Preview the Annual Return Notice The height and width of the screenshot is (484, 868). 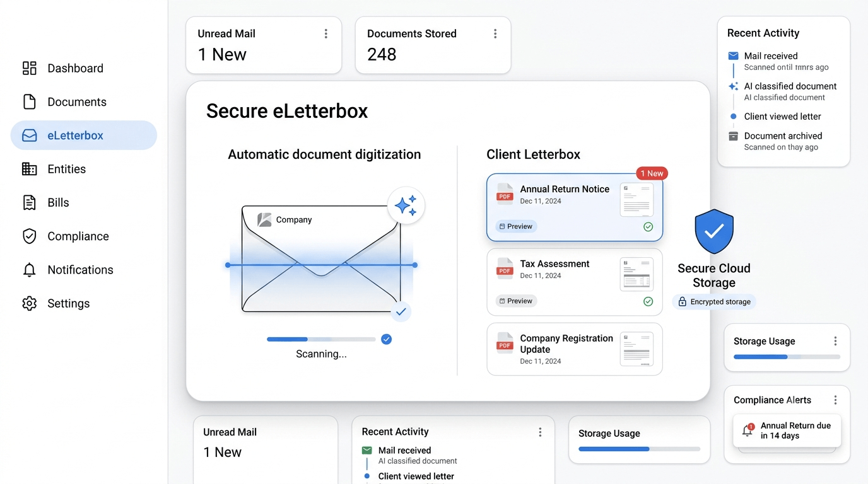coord(516,226)
